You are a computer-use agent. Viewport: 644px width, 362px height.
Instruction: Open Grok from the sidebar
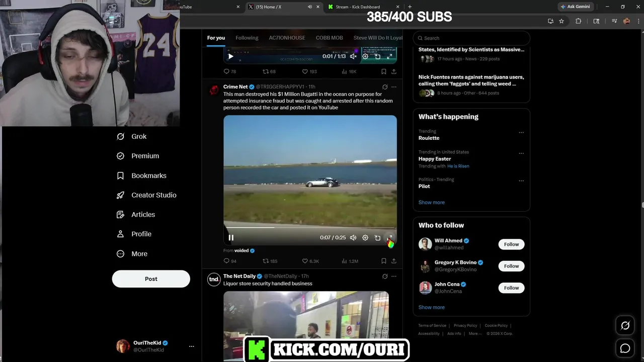pyautogui.click(x=131, y=136)
